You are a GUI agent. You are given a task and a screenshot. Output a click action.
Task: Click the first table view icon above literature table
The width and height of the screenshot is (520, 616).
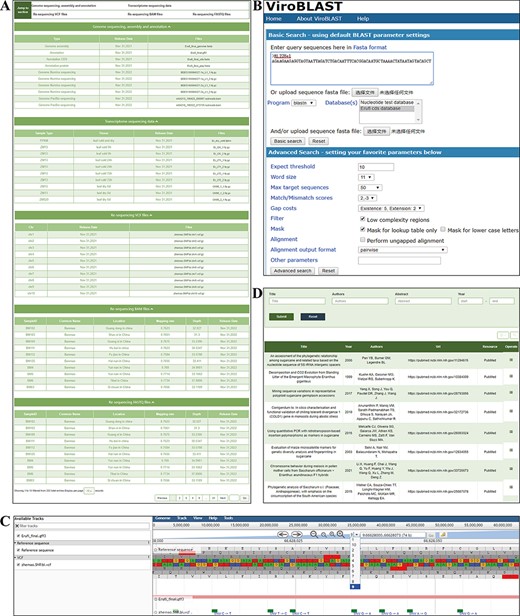(503, 335)
